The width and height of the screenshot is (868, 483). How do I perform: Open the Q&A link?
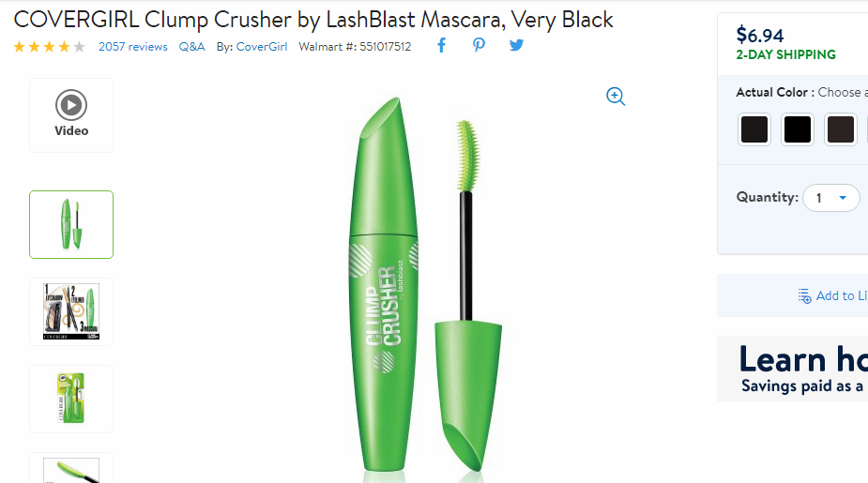point(191,47)
